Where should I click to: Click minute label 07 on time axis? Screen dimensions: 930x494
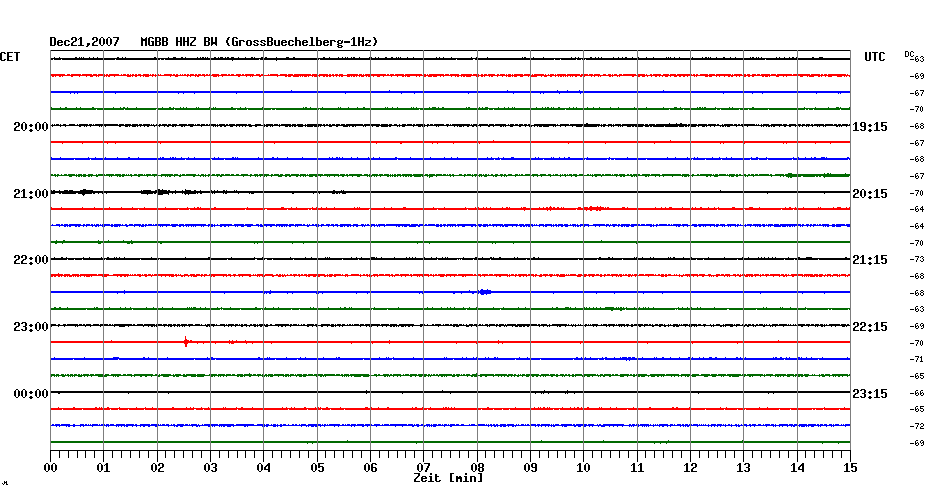[x=423, y=468]
